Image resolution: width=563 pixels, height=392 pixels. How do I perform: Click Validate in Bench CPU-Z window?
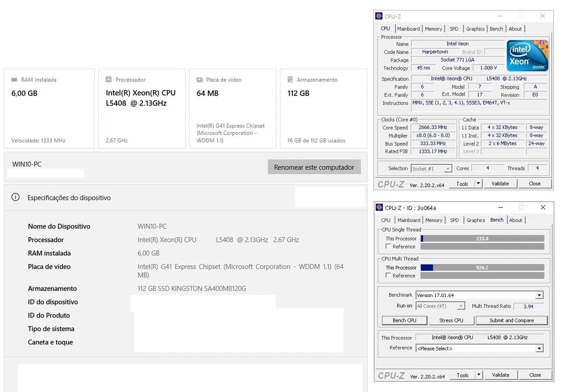click(x=501, y=375)
